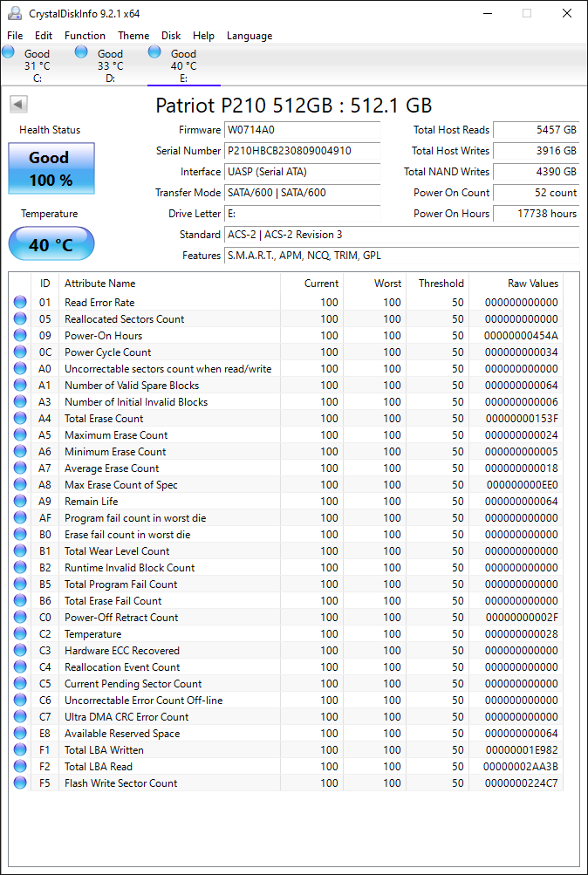The image size is (588, 875).
Task: Click status orb of Total LBA Read row
Action: tap(20, 767)
